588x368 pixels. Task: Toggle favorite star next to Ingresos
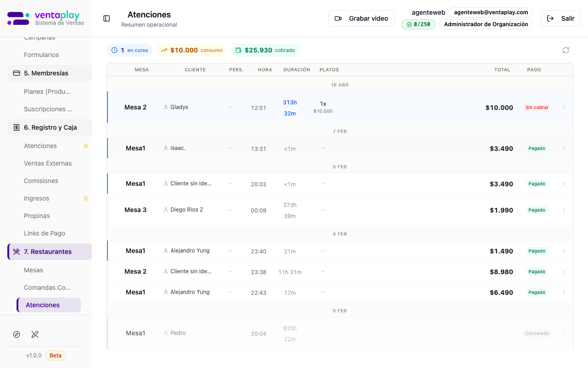coord(85,198)
